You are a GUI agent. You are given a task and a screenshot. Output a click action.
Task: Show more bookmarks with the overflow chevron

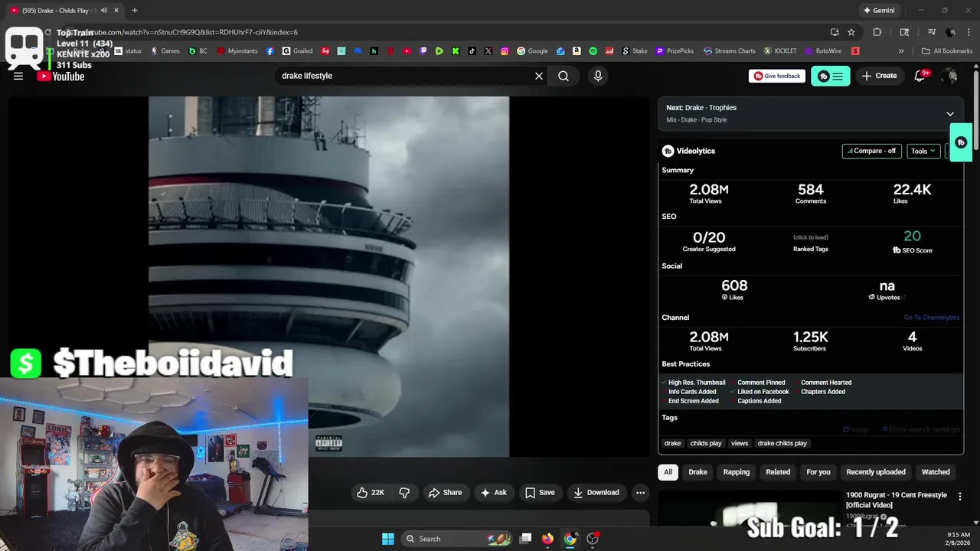[x=901, y=51]
